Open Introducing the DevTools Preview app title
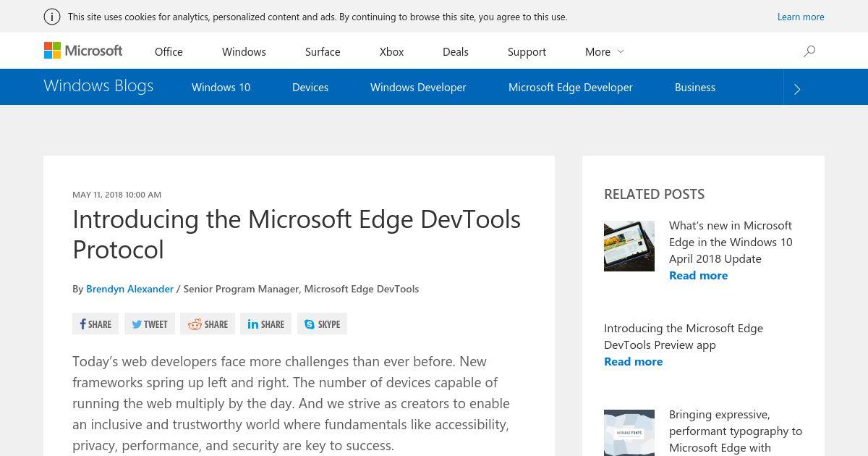 click(x=684, y=336)
